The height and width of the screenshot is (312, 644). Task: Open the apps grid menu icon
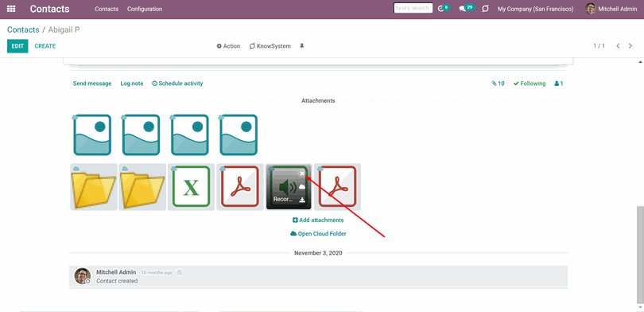11,9
